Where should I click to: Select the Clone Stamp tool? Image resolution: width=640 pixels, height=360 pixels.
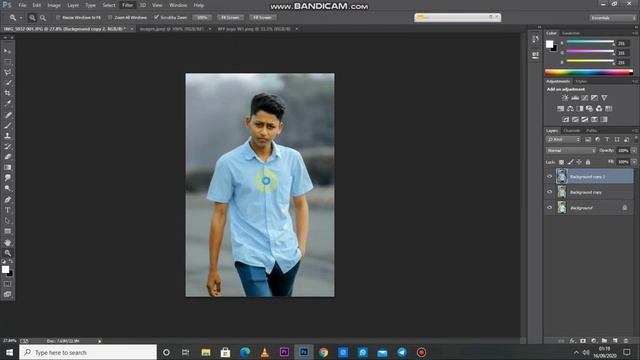click(x=7, y=136)
